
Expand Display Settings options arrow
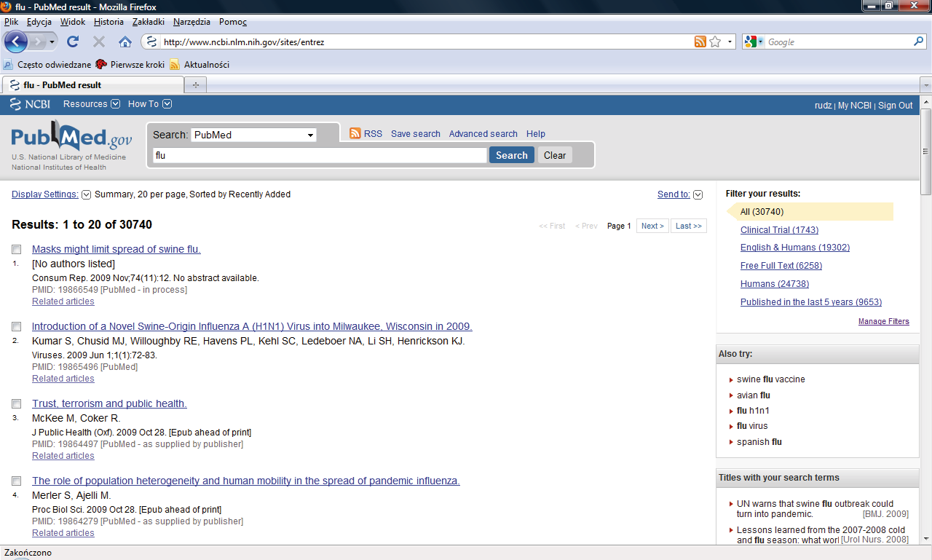[86, 194]
